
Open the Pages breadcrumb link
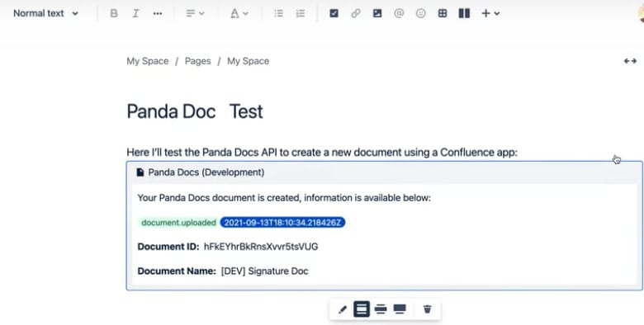pyautogui.click(x=197, y=61)
